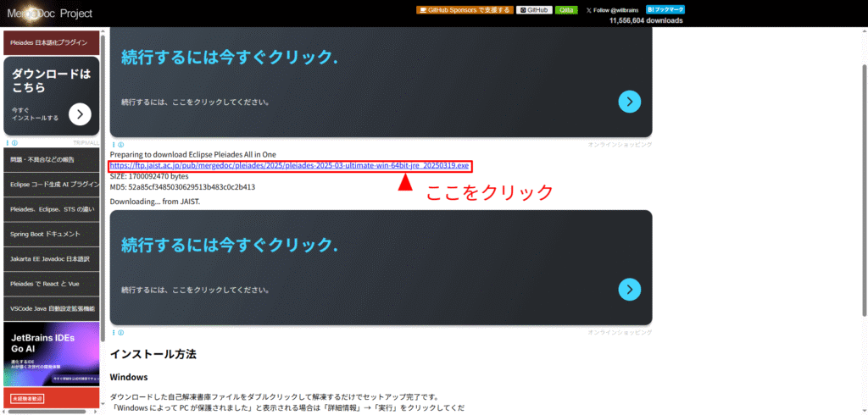This screenshot has height=415, width=868.
Task: Click the MD5 checksum text line
Action: [183, 187]
